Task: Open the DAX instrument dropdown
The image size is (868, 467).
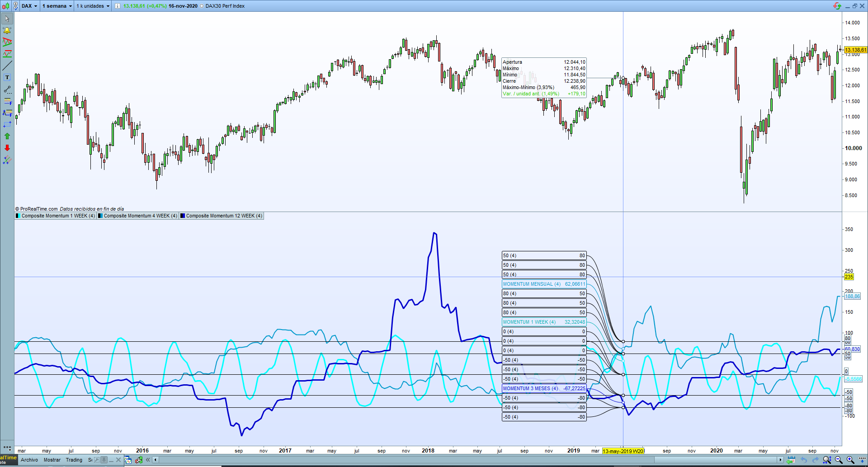Action: 29,6
